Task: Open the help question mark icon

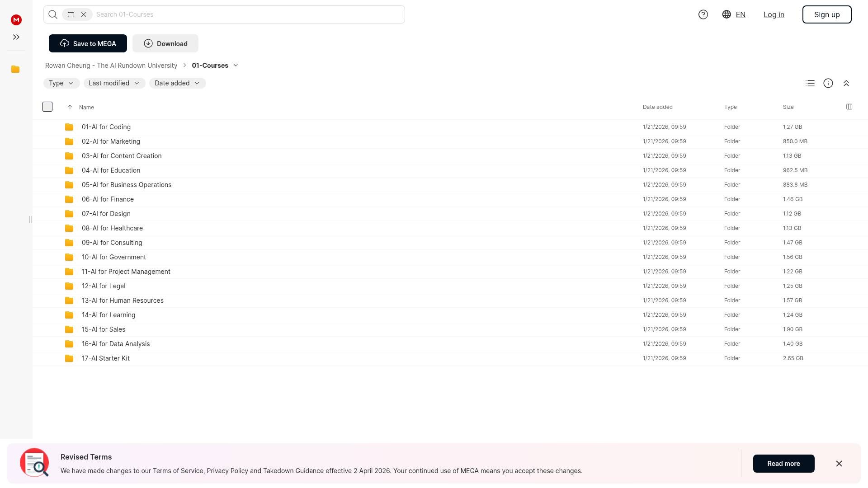Action: pyautogui.click(x=703, y=14)
